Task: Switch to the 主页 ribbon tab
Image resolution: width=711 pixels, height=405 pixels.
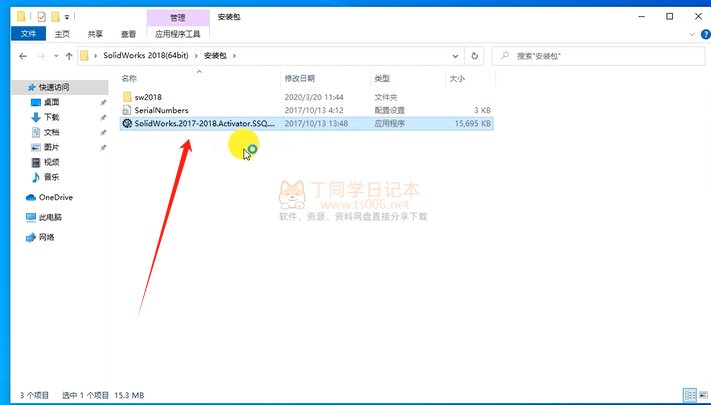Action: tap(62, 34)
